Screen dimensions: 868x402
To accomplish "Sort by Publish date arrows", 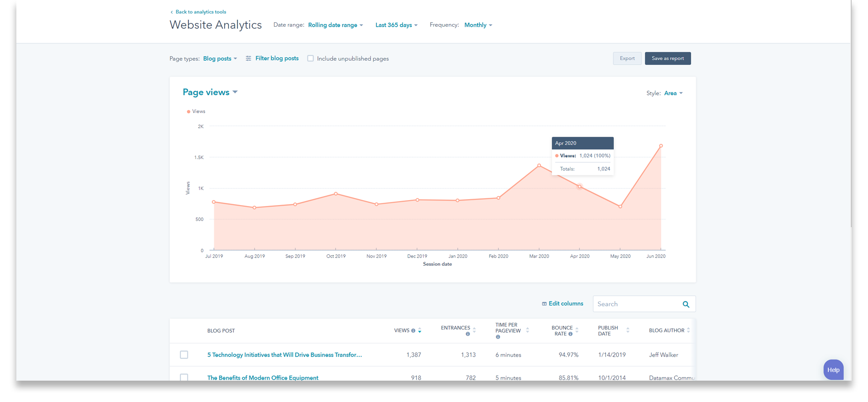I will click(627, 330).
